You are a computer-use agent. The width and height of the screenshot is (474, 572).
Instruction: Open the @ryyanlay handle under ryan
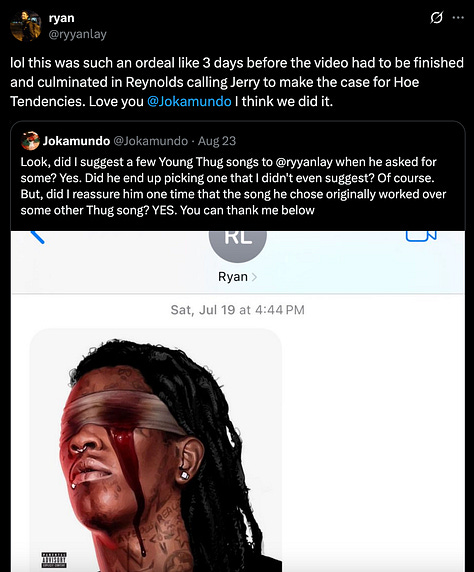click(77, 34)
